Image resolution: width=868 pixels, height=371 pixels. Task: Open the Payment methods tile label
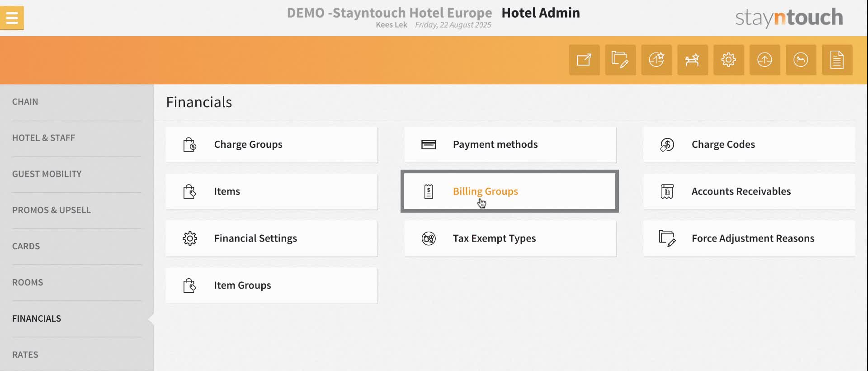coord(495,144)
